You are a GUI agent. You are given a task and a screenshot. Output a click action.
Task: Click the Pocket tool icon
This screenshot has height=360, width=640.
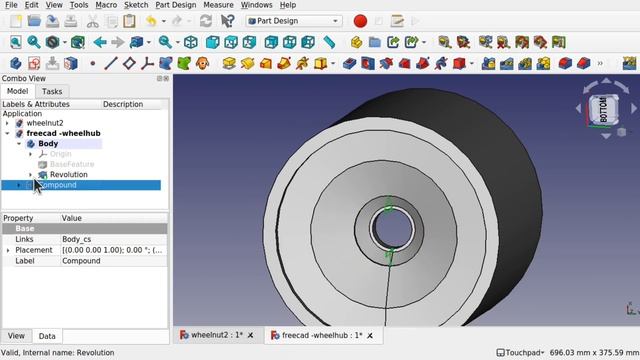pyautogui.click(x=349, y=63)
